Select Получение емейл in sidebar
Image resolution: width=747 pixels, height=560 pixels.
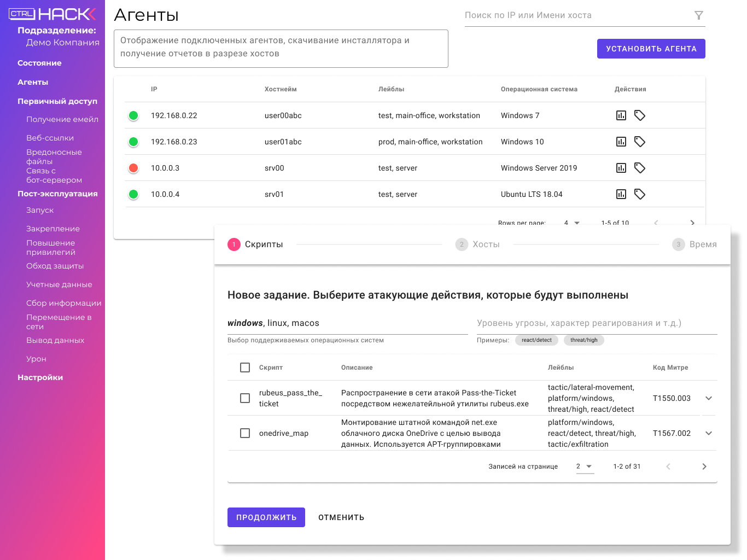point(62,119)
